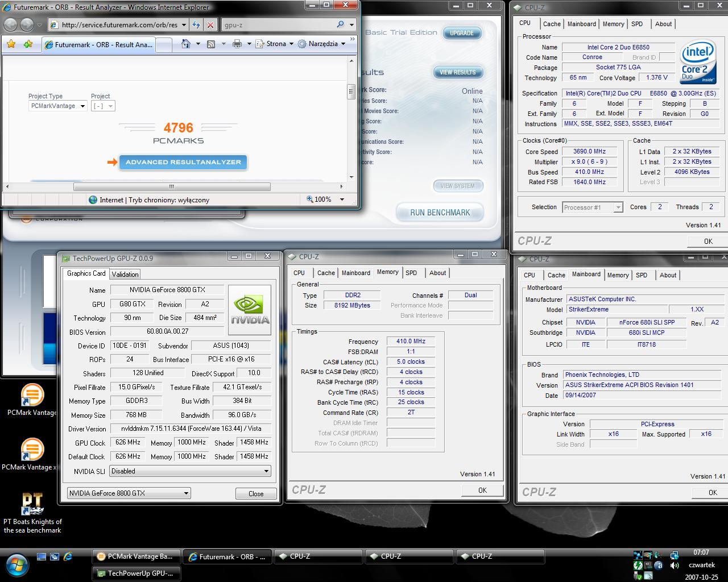Open the NVIDIA logo in GPU-Z
The height and width of the screenshot is (582, 728).
[250, 310]
